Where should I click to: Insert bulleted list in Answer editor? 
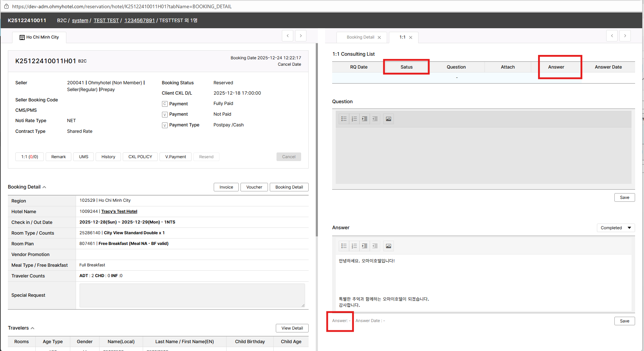click(344, 246)
